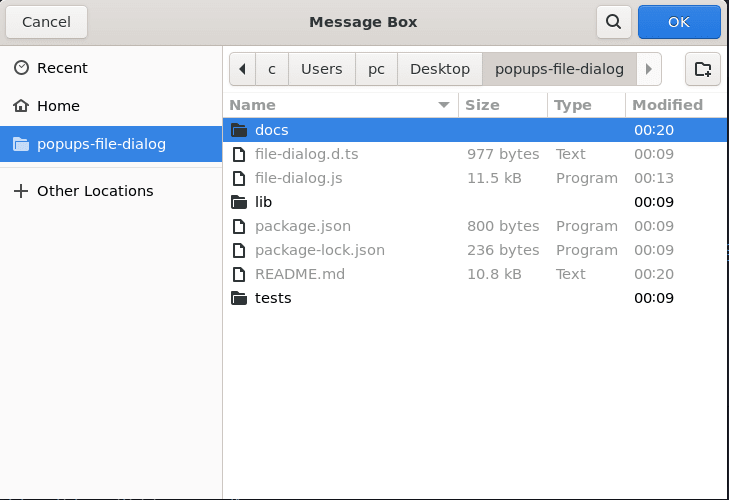Click the file-dialog.js file icon
Image resolution: width=729 pixels, height=500 pixels.
pyautogui.click(x=239, y=178)
